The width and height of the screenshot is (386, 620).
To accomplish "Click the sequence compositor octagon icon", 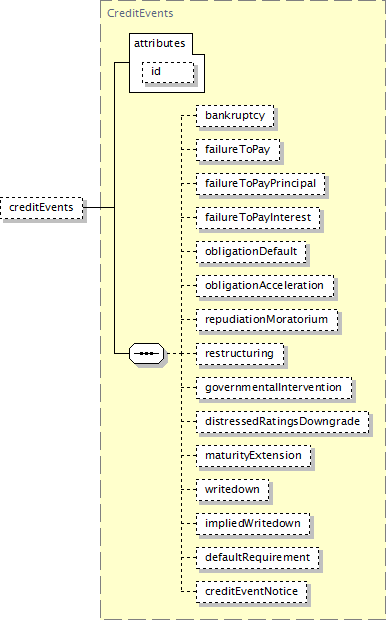I will tap(146, 353).
